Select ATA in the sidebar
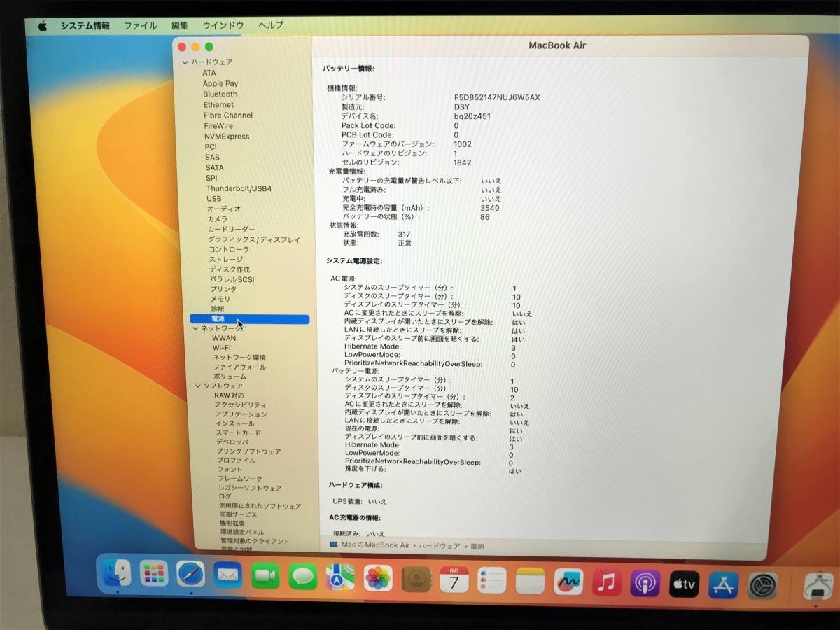This screenshot has width=840, height=630. click(x=209, y=73)
